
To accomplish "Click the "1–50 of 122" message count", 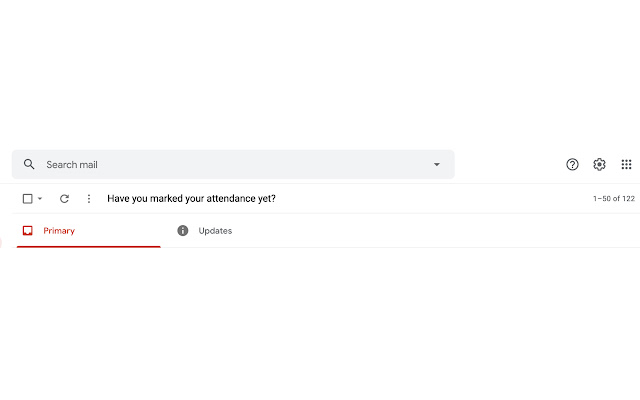I will [613, 199].
